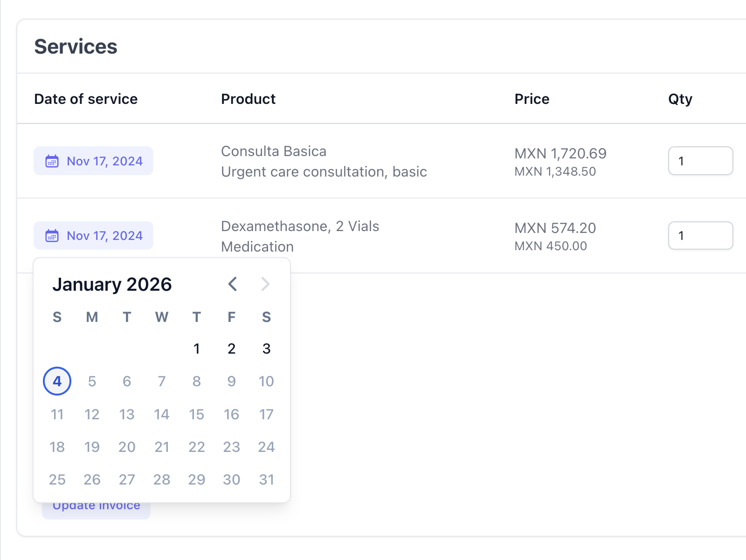Pick January 20 in the calendar
This screenshot has width=746, height=560.
[127, 447]
